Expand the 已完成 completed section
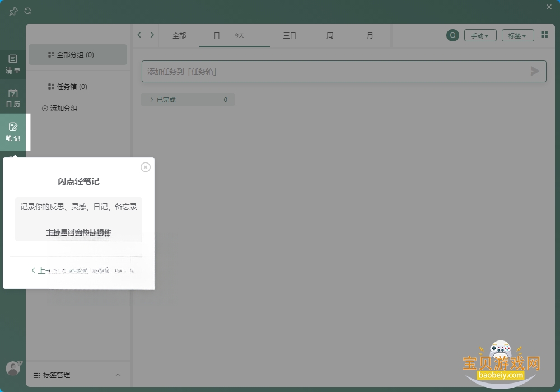The width and height of the screenshot is (560, 392). point(188,100)
